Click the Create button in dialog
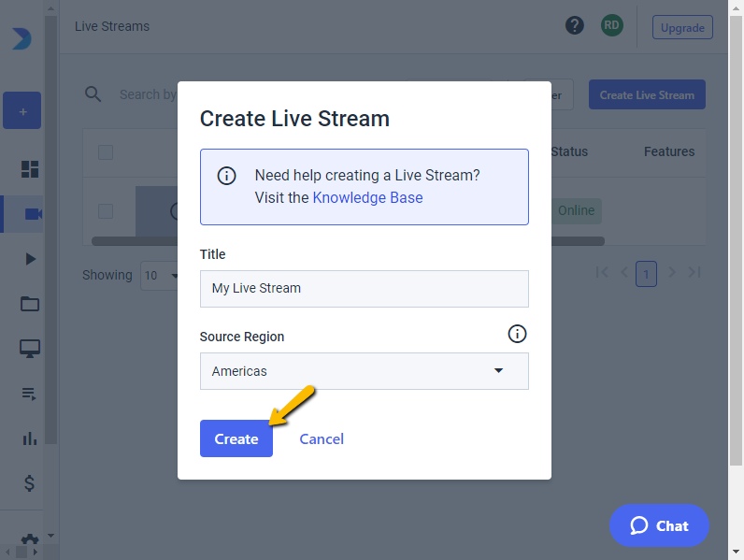The image size is (744, 560). [236, 438]
